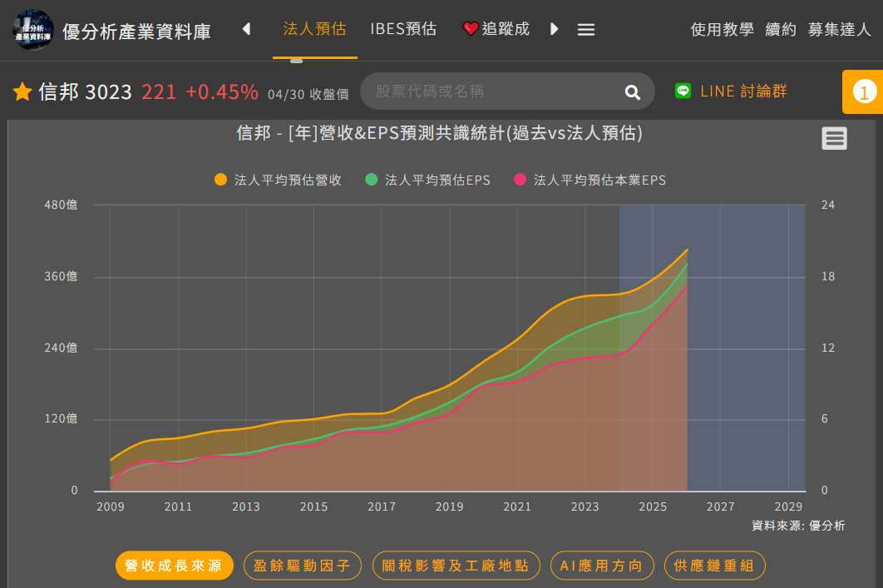Select the 營收成長來源 button
Image resolution: width=883 pixels, height=588 pixels.
174,566
